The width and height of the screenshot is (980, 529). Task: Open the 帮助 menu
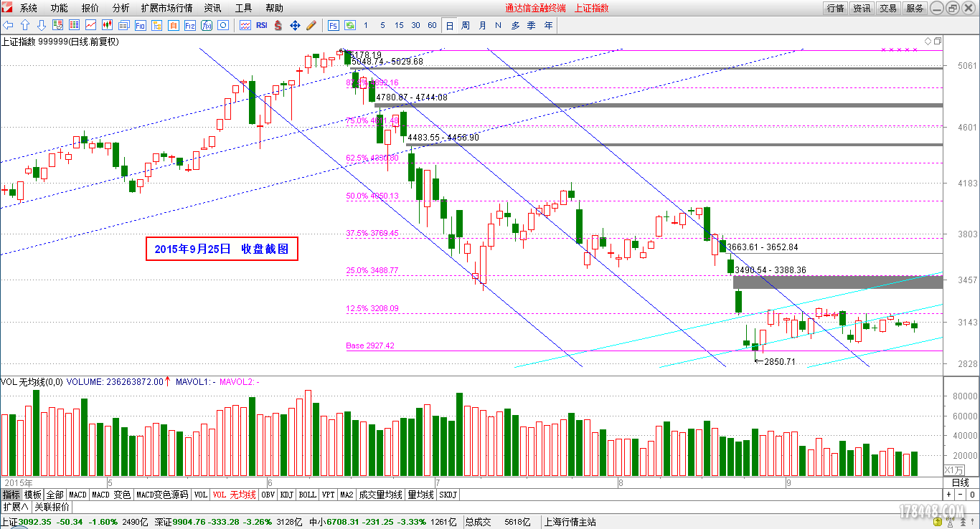pyautogui.click(x=274, y=8)
